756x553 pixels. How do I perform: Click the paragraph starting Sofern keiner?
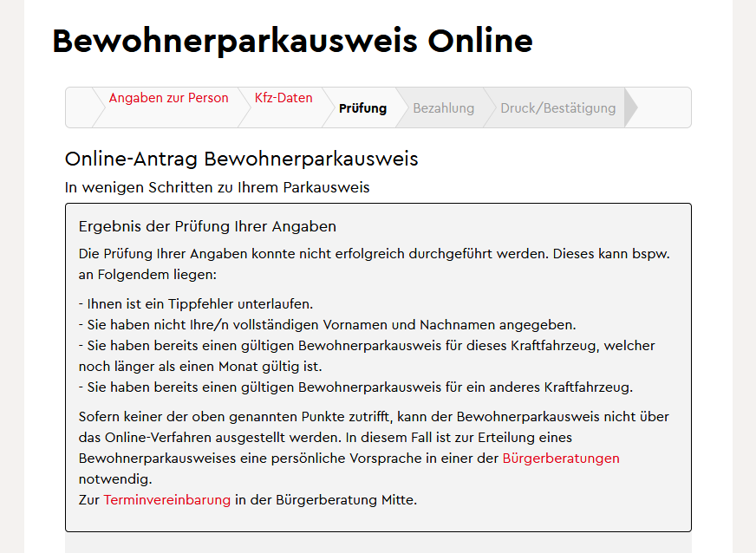click(x=373, y=416)
